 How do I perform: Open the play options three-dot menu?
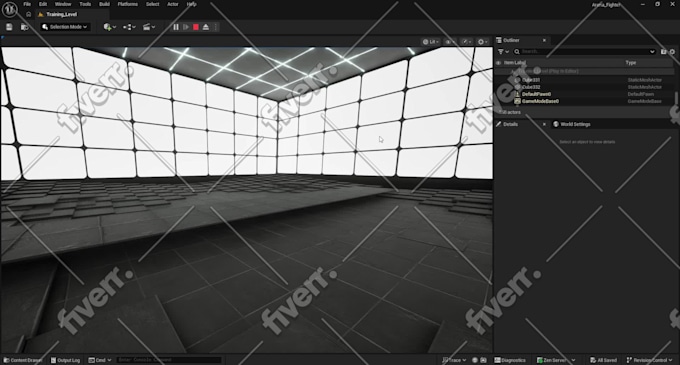[x=216, y=27]
